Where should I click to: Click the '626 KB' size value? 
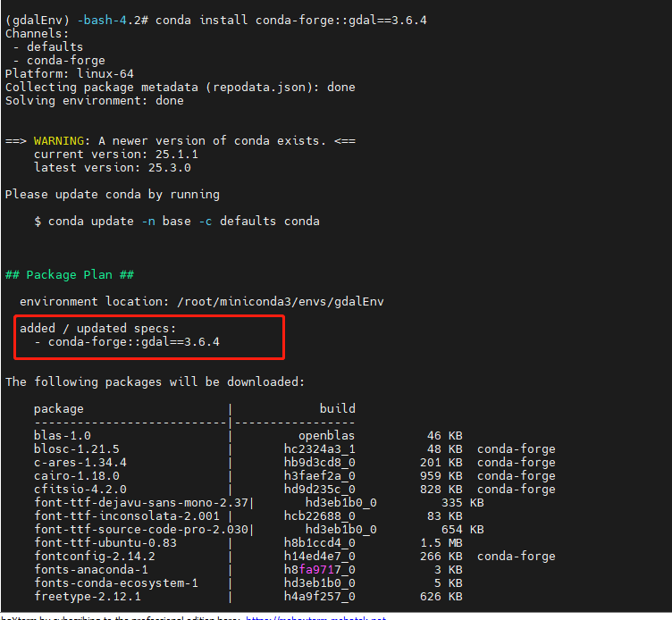(x=441, y=597)
